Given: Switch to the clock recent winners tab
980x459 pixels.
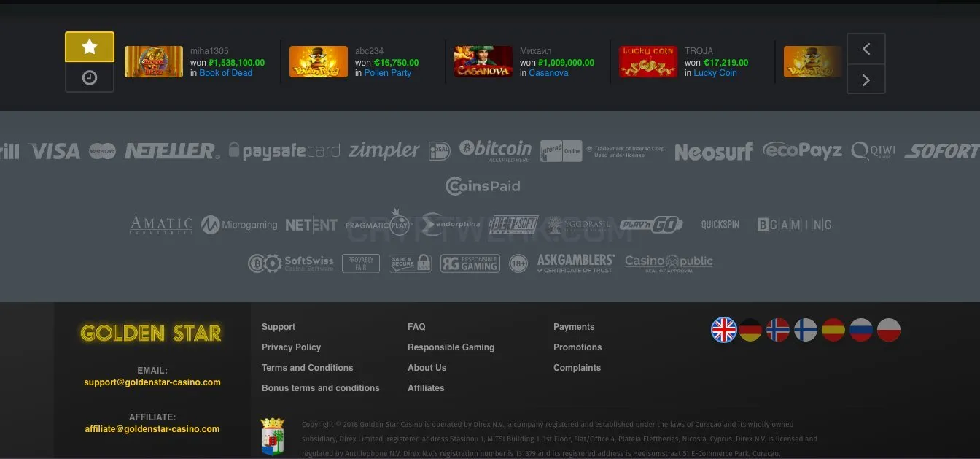Looking at the screenshot, I should point(90,77).
